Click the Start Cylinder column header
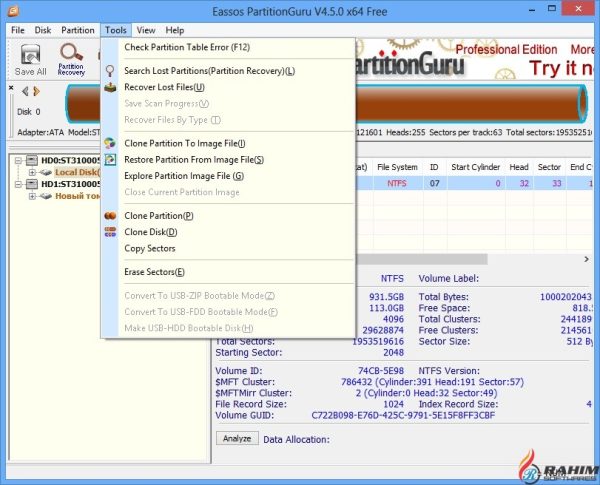Image resolution: width=600 pixels, height=485 pixels. pyautogui.click(x=476, y=167)
